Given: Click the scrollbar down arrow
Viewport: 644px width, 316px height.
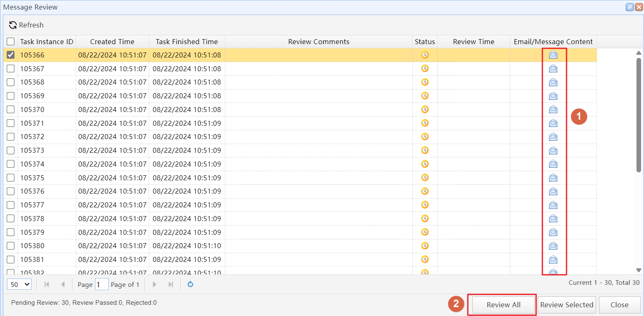Looking at the screenshot, I should click(639, 270).
